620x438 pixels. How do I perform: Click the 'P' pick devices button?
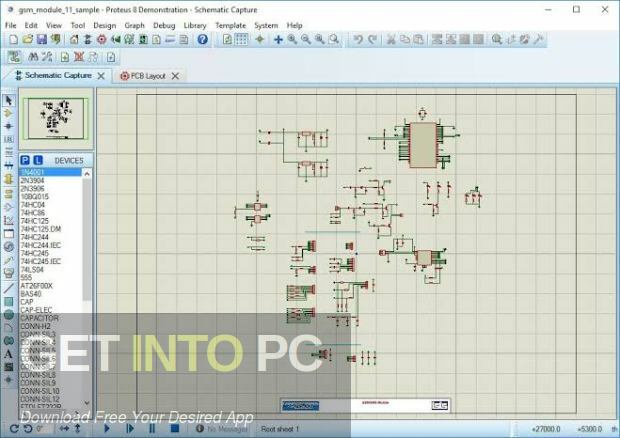(x=25, y=160)
